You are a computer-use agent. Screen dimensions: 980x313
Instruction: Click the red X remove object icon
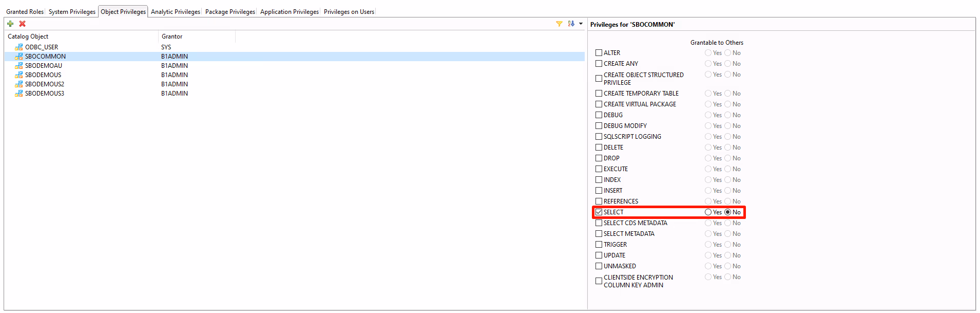click(23, 24)
